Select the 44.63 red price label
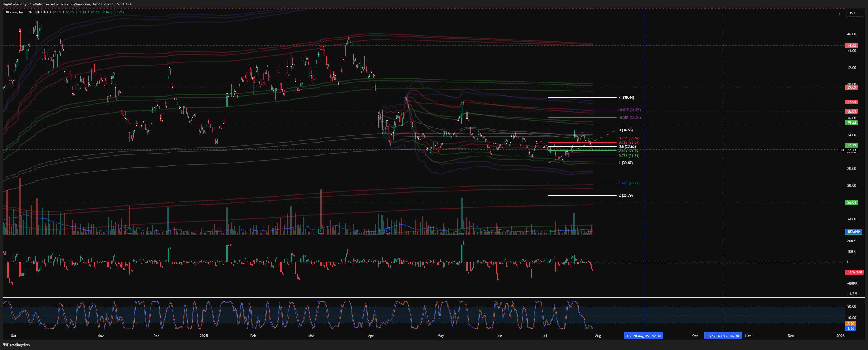The height and width of the screenshot is (350, 868). tap(851, 45)
